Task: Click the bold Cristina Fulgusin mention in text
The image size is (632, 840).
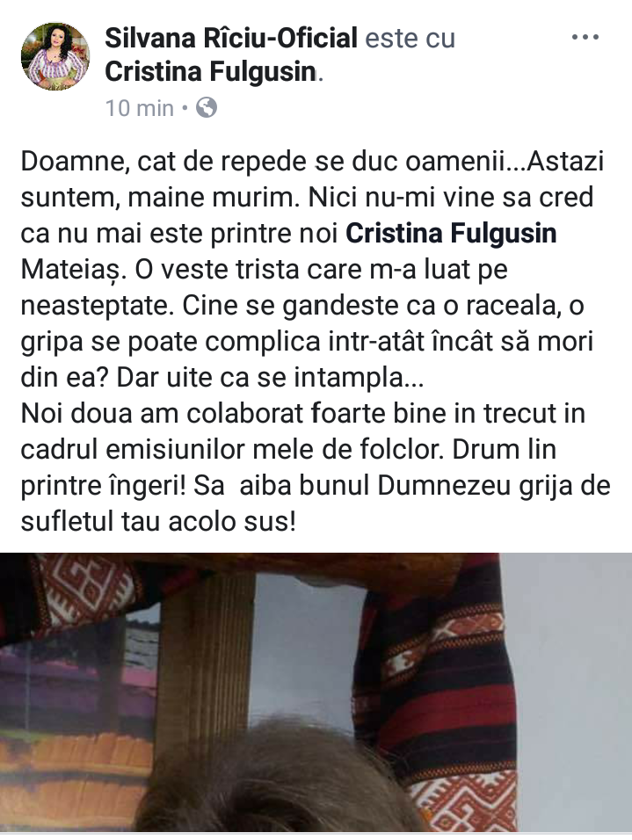Action: pyautogui.click(x=451, y=233)
